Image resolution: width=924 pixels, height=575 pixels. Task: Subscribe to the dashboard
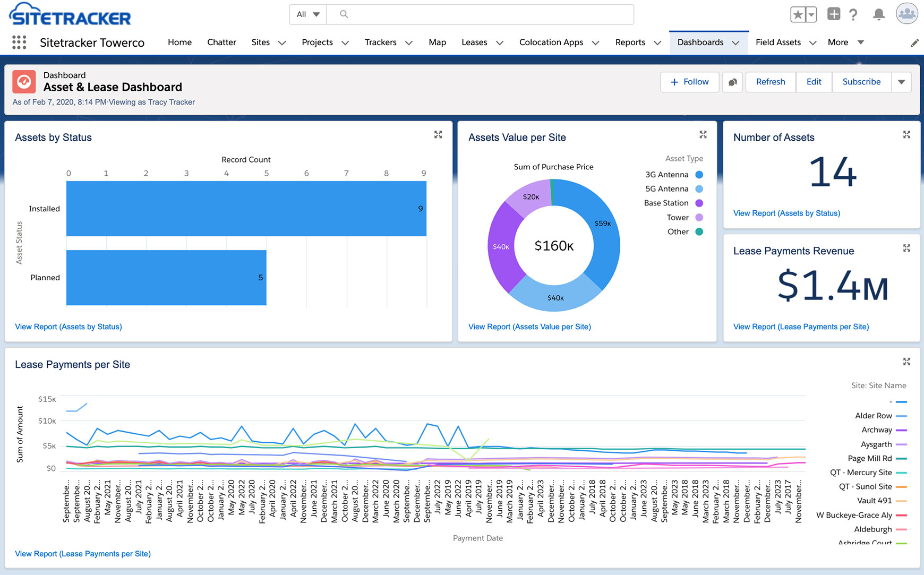[861, 82]
